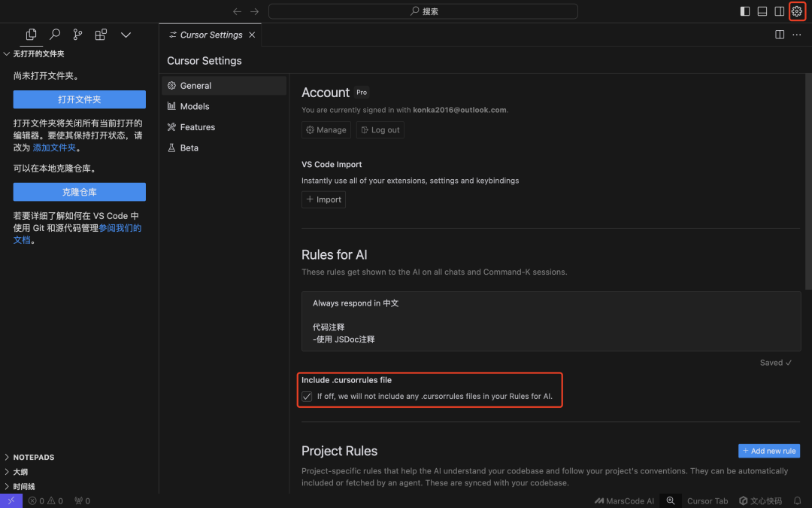Open the Search magnifier in the activity bar

(x=54, y=34)
